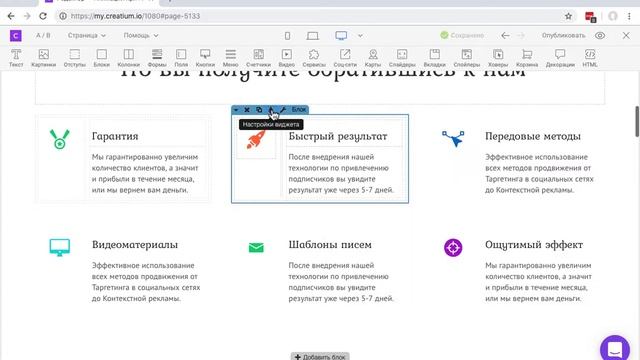Click the blue cursor nodes icon image
Viewport: 640px width, 360px height.
coord(453,138)
